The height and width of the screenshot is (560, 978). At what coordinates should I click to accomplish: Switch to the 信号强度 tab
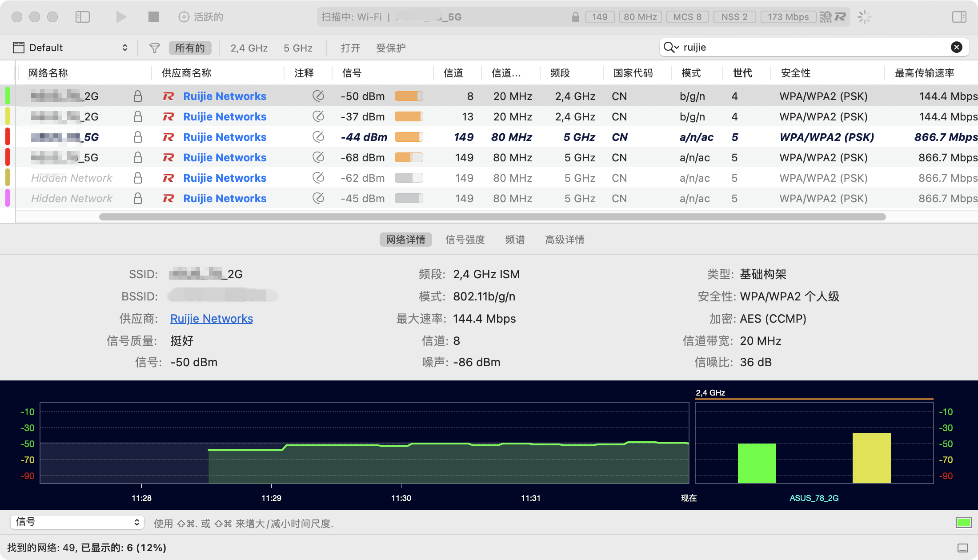[x=465, y=240]
